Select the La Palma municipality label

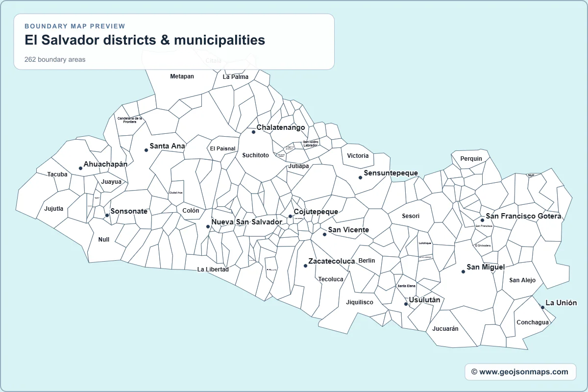coord(236,77)
